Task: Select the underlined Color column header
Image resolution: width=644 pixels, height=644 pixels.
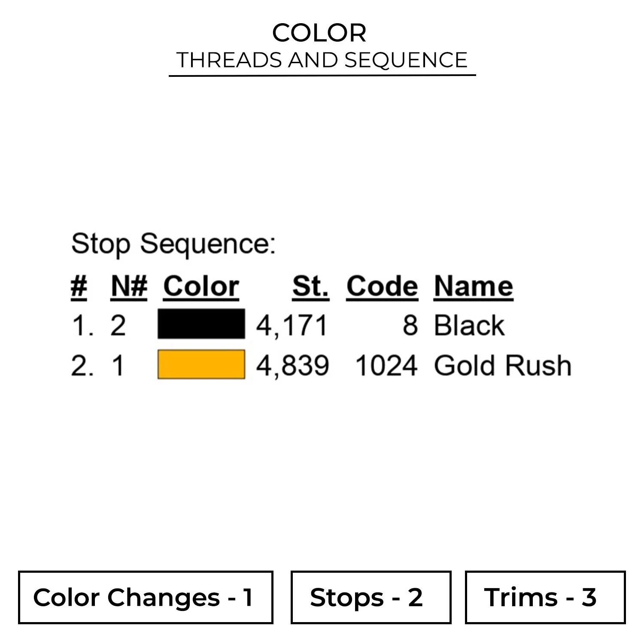Action: (201, 286)
